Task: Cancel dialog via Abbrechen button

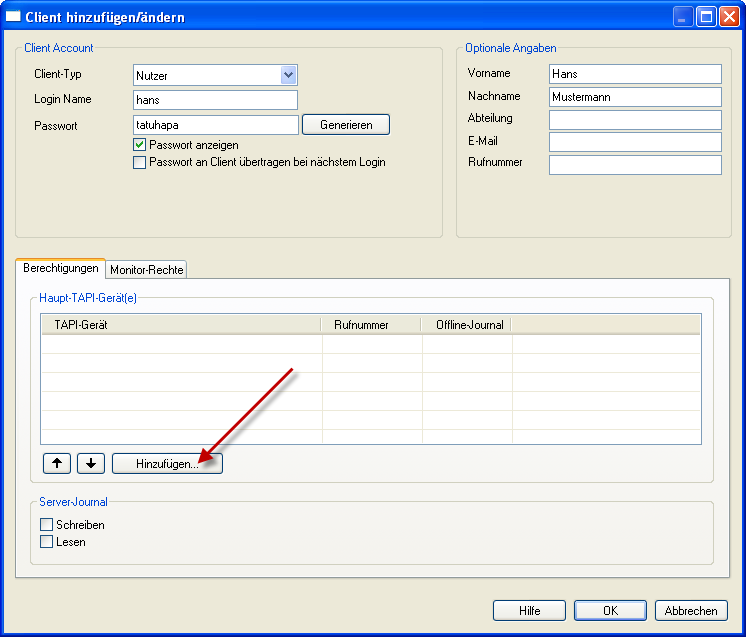Action: [691, 611]
